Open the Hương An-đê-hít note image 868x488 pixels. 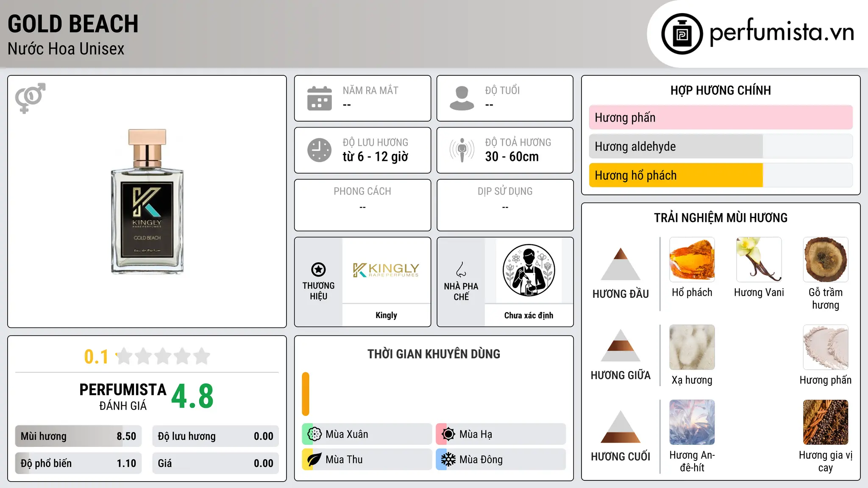click(692, 422)
